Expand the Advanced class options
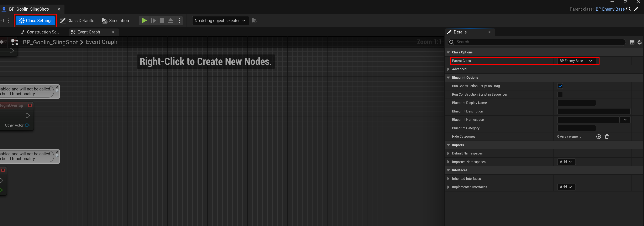Viewport: 644px width, 226px height. pyautogui.click(x=448, y=69)
